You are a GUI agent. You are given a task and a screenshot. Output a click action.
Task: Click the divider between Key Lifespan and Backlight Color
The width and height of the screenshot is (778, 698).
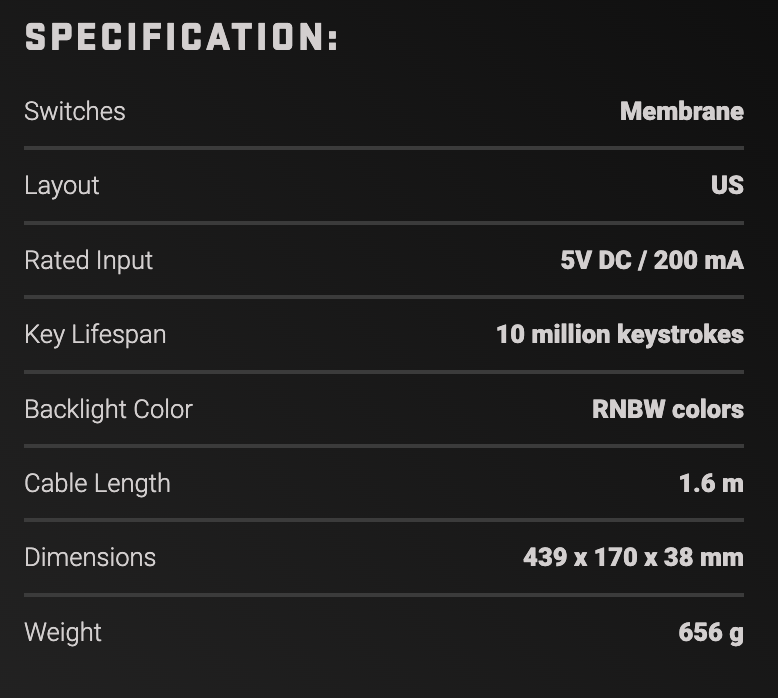coord(384,371)
